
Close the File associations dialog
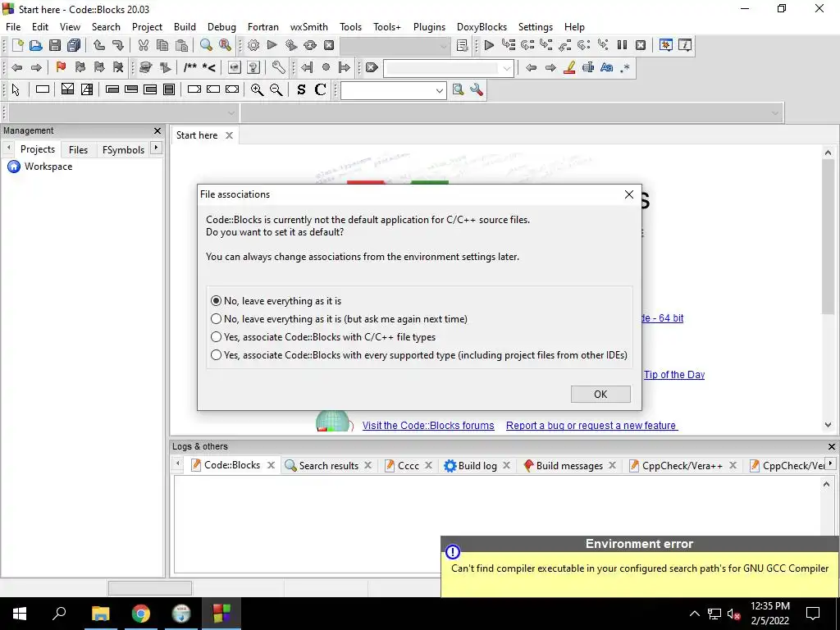(629, 194)
